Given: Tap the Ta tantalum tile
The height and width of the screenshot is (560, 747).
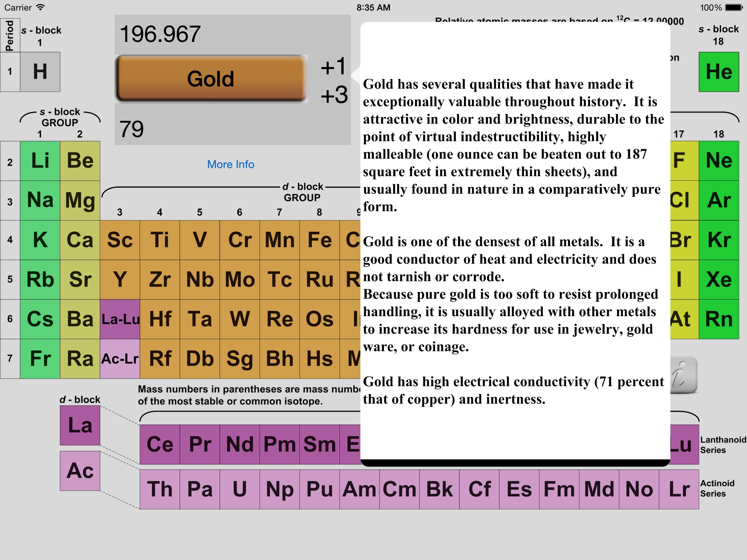Looking at the screenshot, I should pyautogui.click(x=200, y=319).
